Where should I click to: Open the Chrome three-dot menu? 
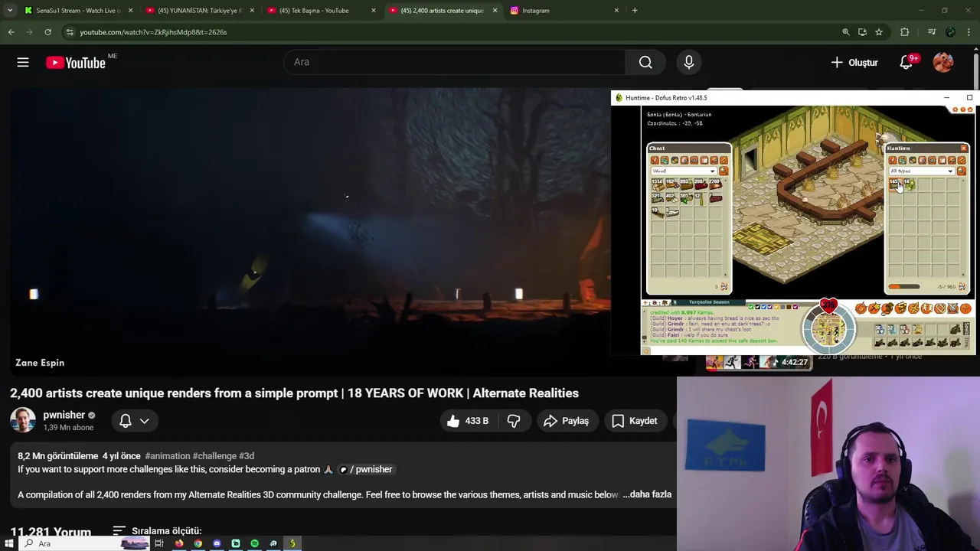[969, 32]
